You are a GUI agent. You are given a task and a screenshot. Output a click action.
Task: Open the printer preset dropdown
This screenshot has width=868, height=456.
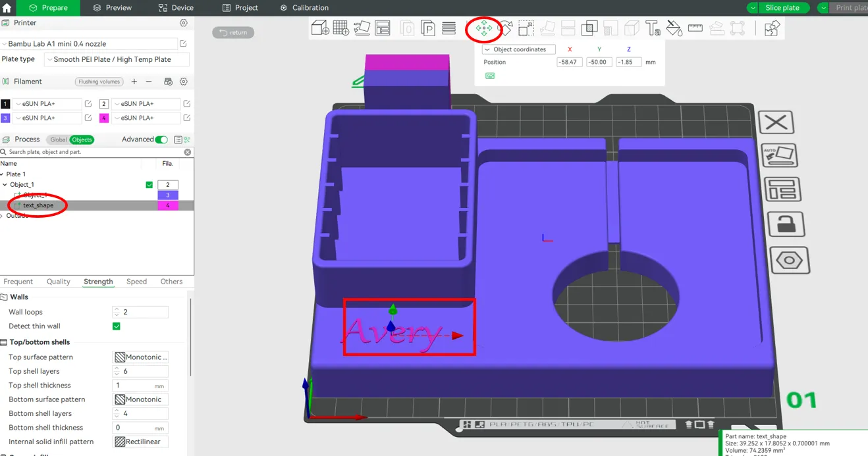tap(89, 44)
